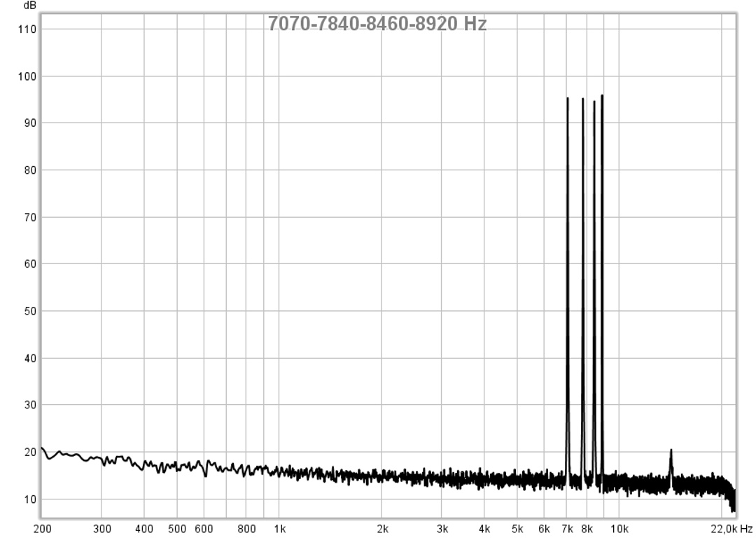Click the 7k frequency axis label

click(x=567, y=528)
